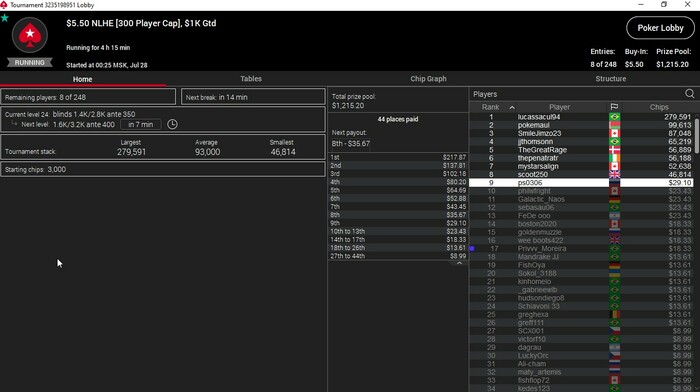The height and width of the screenshot is (392, 700).
Task: Click the 3rd place $102.18 payout row
Action: point(398,174)
